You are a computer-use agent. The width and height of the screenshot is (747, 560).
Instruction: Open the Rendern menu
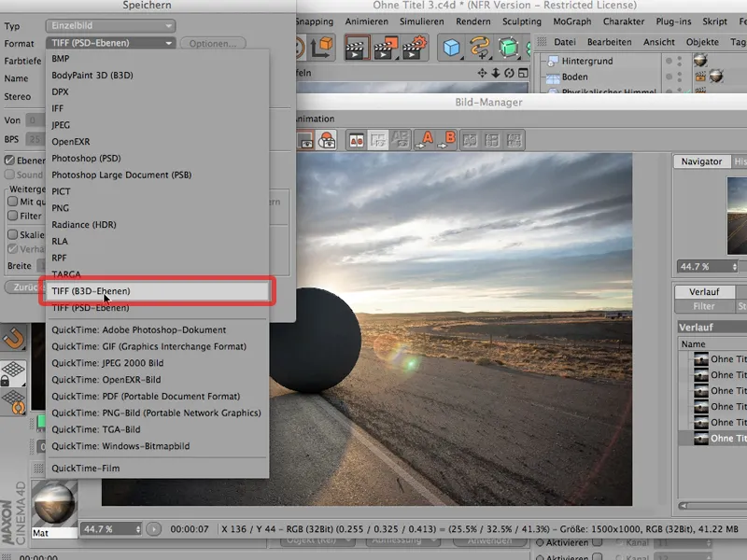[x=472, y=21]
